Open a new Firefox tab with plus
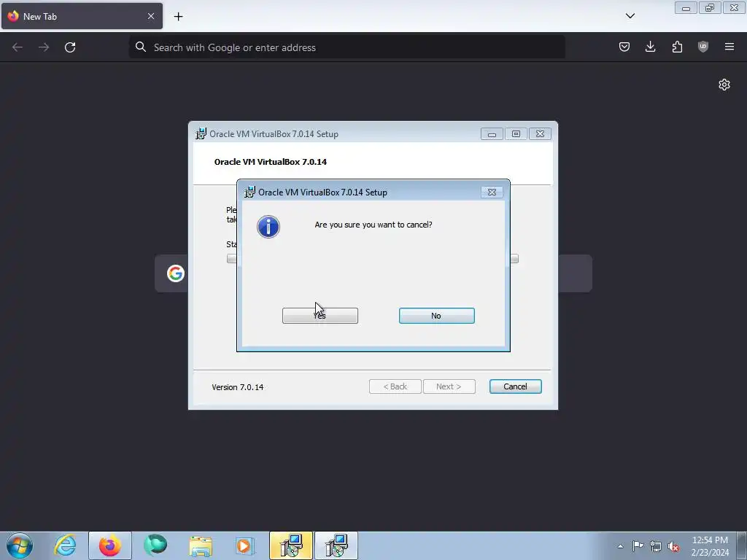 (x=178, y=17)
